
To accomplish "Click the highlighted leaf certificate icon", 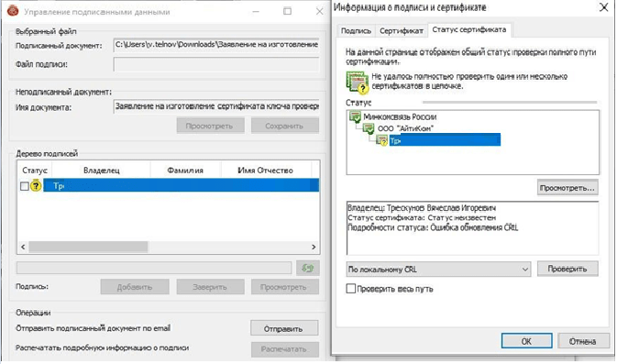I will pos(381,139).
